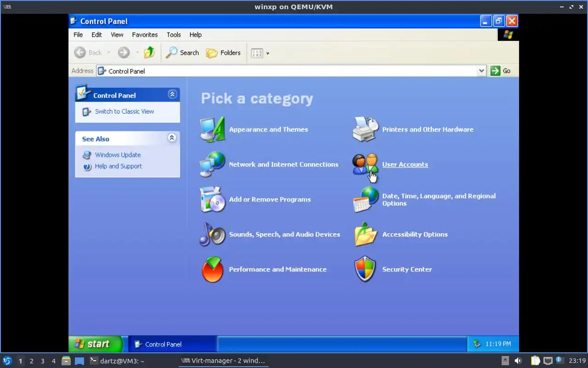Open the Edit menu
The image size is (588, 368).
[x=96, y=34]
